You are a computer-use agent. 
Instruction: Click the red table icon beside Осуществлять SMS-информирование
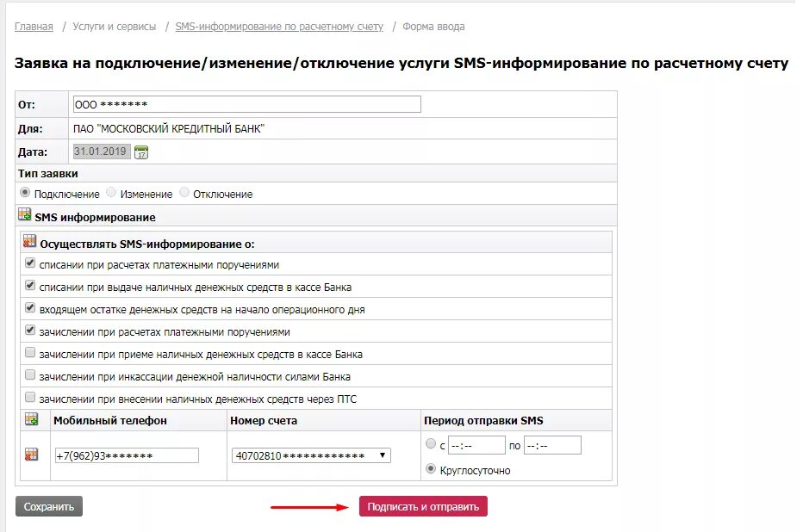point(29,241)
